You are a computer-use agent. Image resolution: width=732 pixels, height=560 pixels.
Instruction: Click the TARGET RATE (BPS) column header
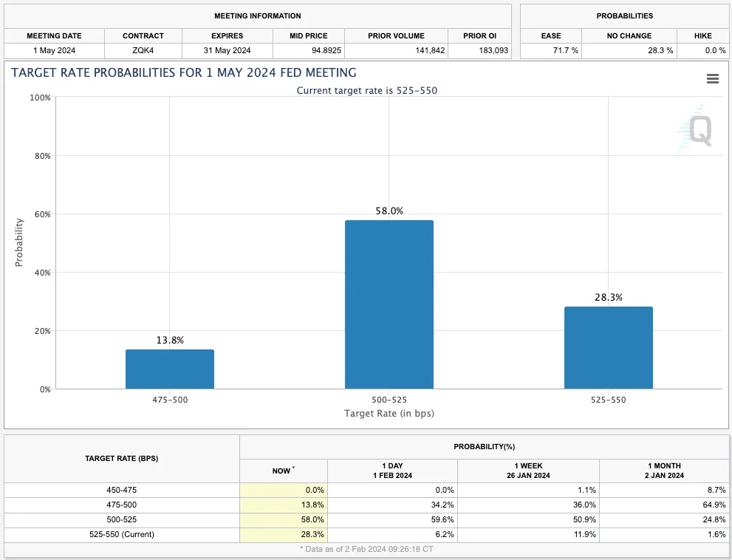pos(122,458)
